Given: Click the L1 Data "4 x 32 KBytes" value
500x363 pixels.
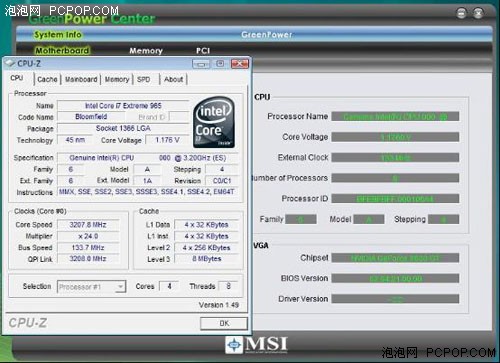Looking at the screenshot, I should [206, 225].
